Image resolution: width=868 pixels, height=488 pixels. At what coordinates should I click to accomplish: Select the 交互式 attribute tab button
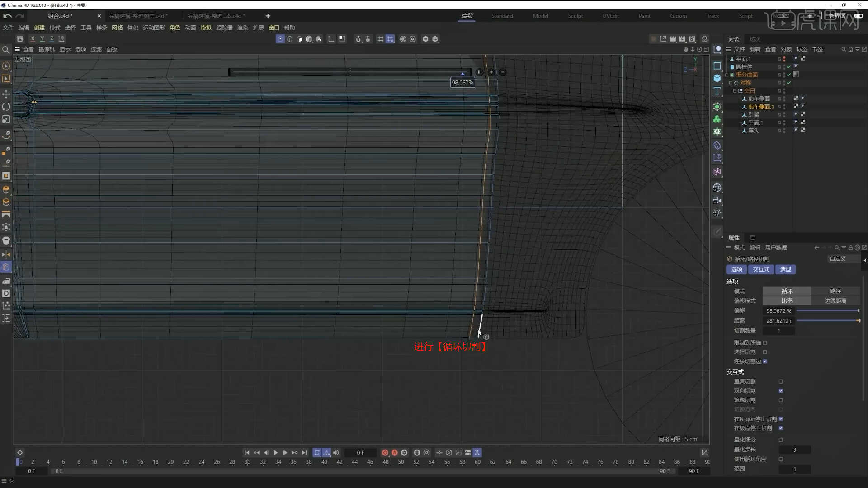[x=761, y=269]
